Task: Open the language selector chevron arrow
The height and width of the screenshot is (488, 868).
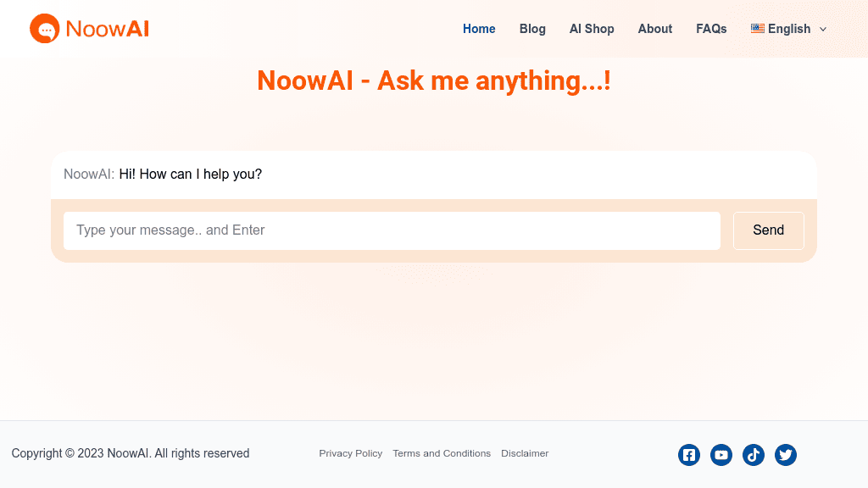Action: [823, 29]
